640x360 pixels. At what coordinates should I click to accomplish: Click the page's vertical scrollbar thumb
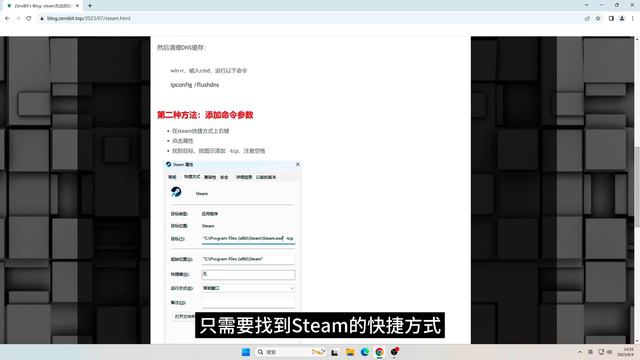click(x=637, y=187)
